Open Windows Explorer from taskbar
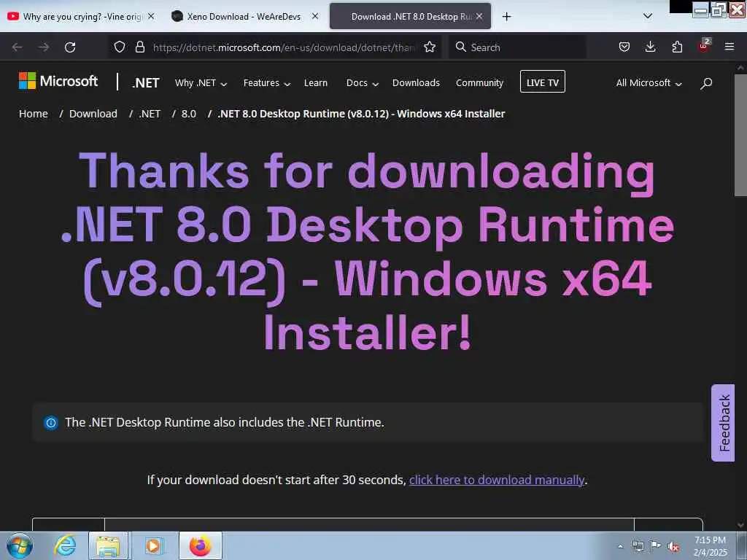The width and height of the screenshot is (747, 560). (x=109, y=545)
